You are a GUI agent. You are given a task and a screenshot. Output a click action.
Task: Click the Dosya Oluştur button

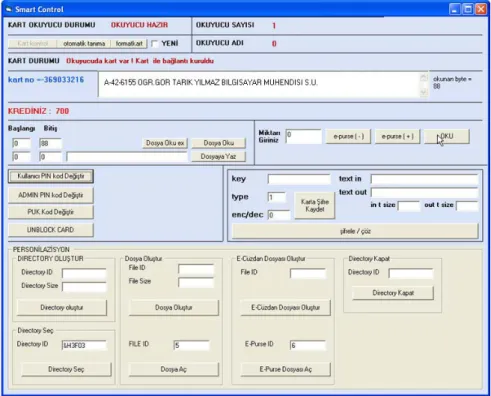tap(174, 307)
